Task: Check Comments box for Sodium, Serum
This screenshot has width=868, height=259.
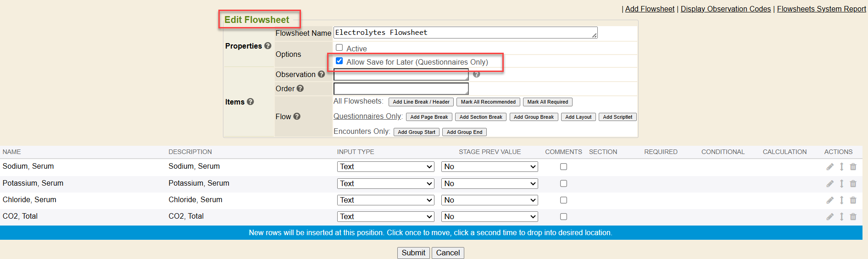Action: coord(563,167)
